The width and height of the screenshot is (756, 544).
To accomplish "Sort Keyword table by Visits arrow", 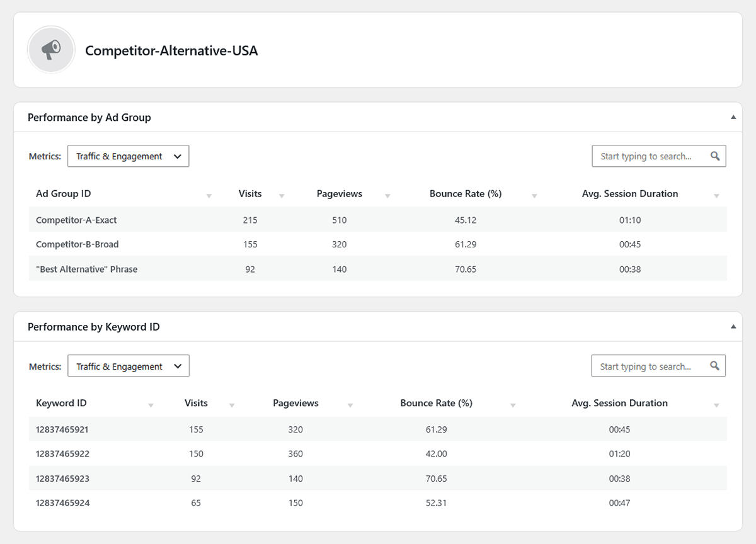I will pos(232,405).
